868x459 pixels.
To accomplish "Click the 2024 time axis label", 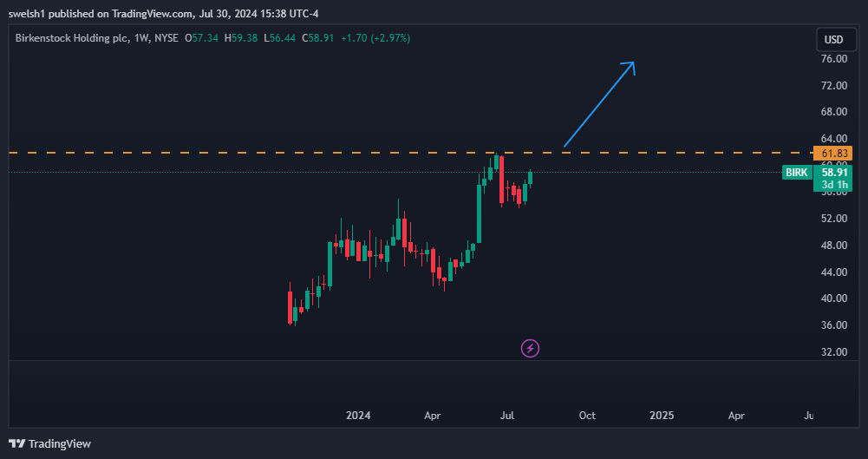I will (358, 416).
